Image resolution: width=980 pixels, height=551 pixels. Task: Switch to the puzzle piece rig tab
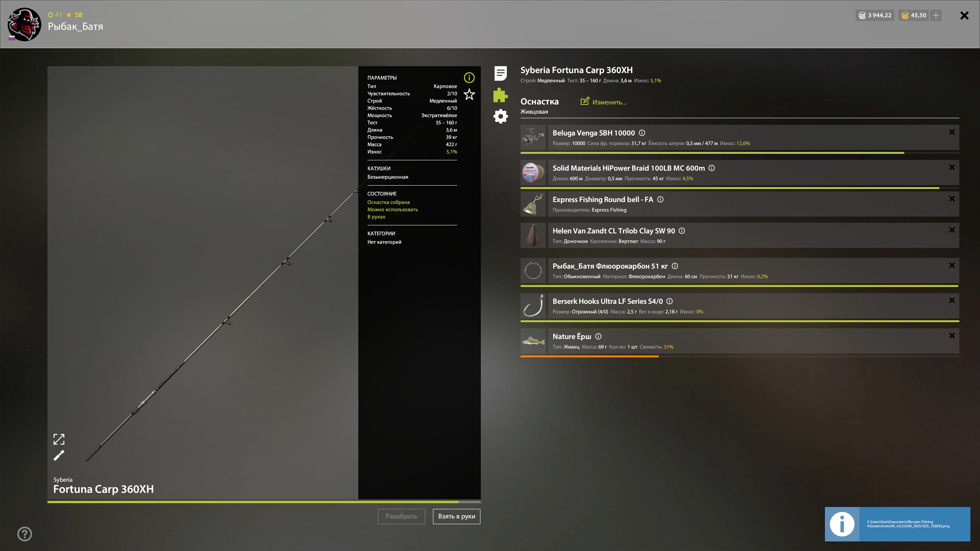pyautogui.click(x=500, y=95)
